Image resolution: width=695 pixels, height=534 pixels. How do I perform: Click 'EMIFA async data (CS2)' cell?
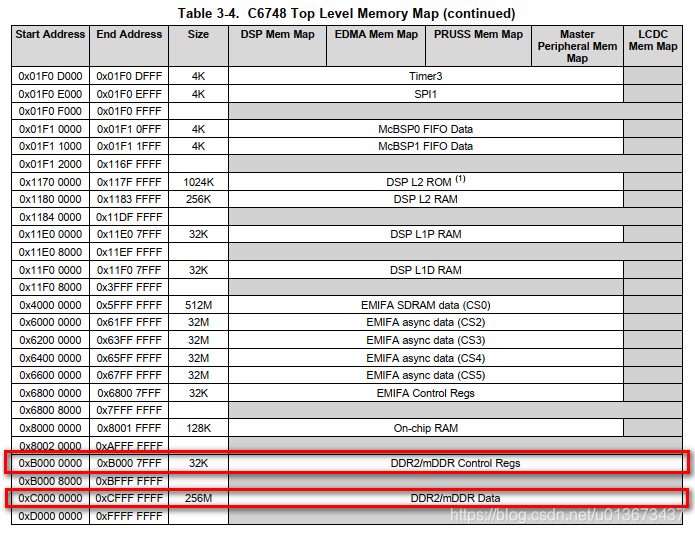pyautogui.click(x=426, y=322)
